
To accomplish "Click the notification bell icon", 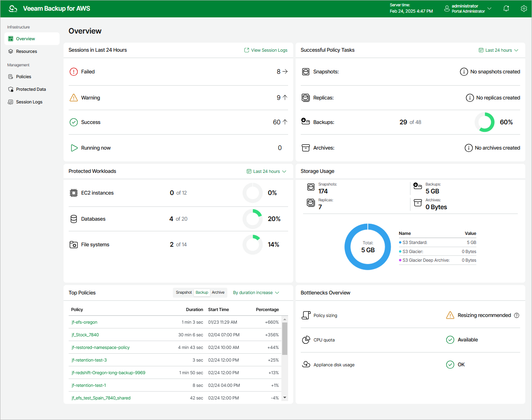I will tap(506, 8).
